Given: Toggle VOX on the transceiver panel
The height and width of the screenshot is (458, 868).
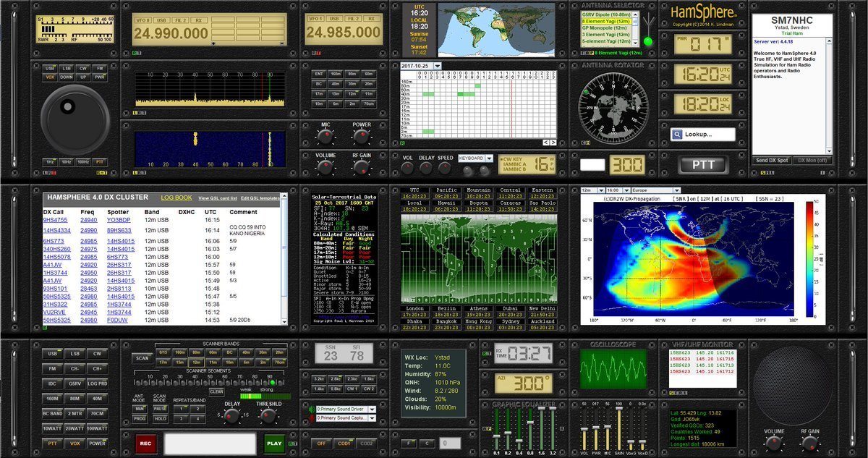Looking at the screenshot, I should (50, 77).
